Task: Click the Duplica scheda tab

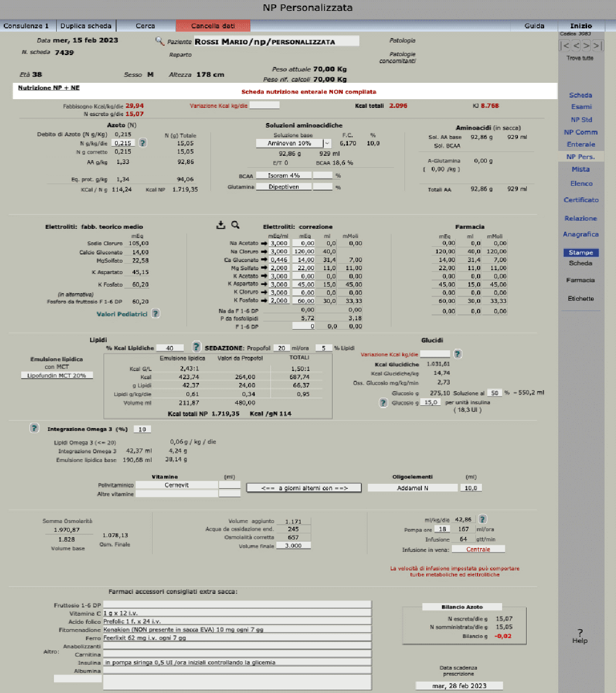Action: tap(86, 26)
